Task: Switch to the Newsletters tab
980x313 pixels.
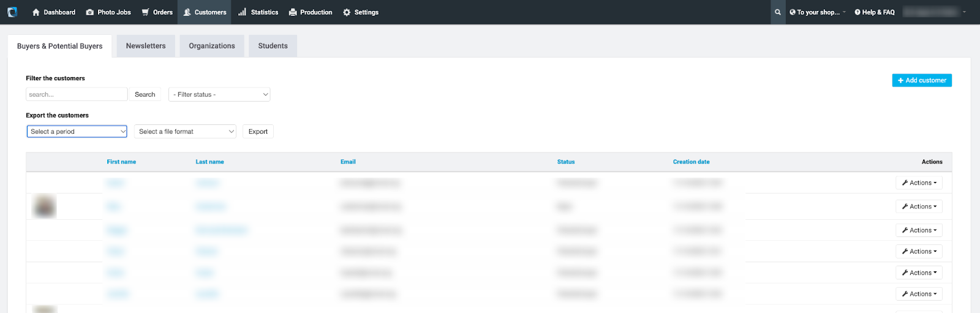Action: [146, 46]
